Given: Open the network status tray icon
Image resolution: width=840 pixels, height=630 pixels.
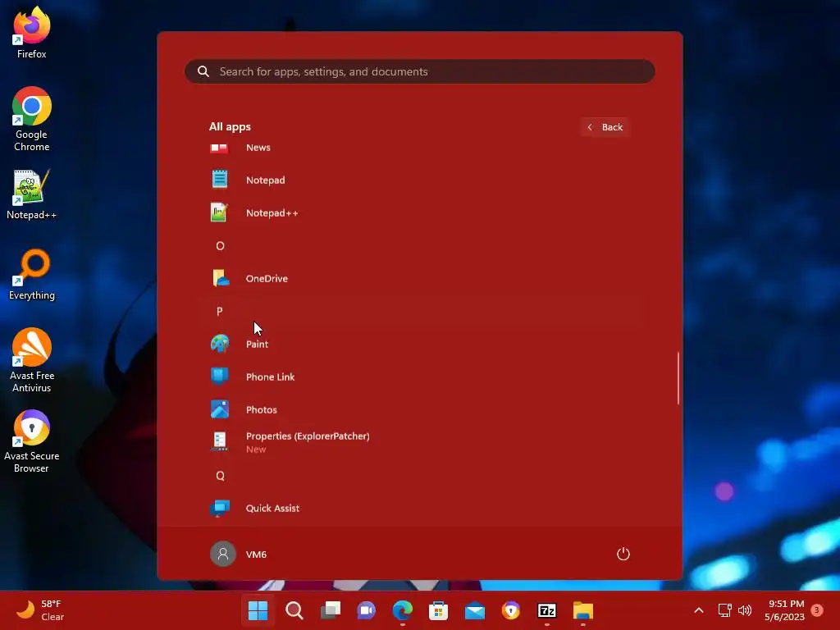Looking at the screenshot, I should pos(725,610).
